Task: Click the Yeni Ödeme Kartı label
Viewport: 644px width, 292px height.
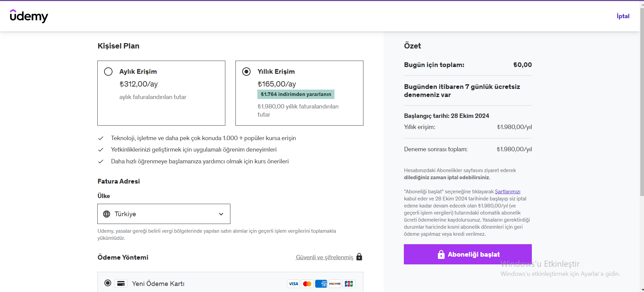Action: (158, 284)
